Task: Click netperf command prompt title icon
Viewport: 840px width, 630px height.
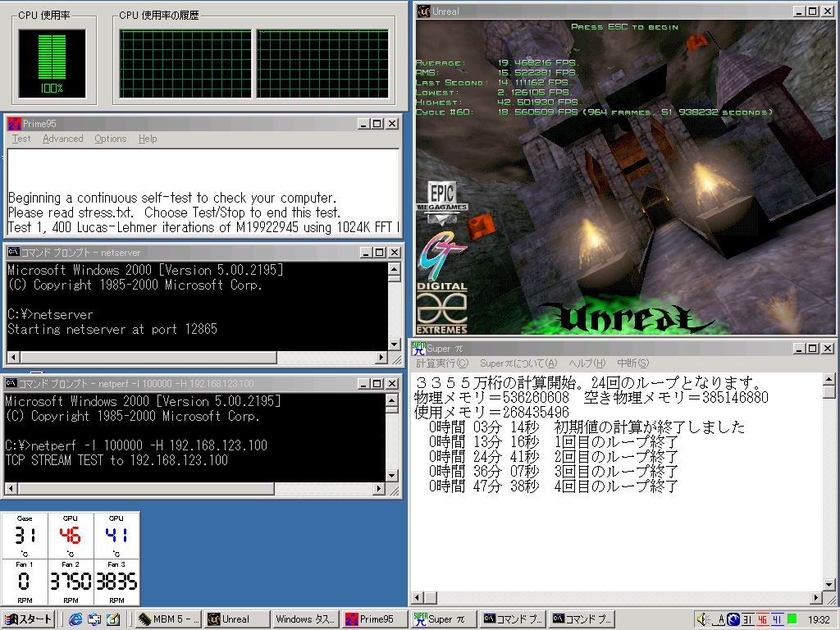Action: point(11,384)
